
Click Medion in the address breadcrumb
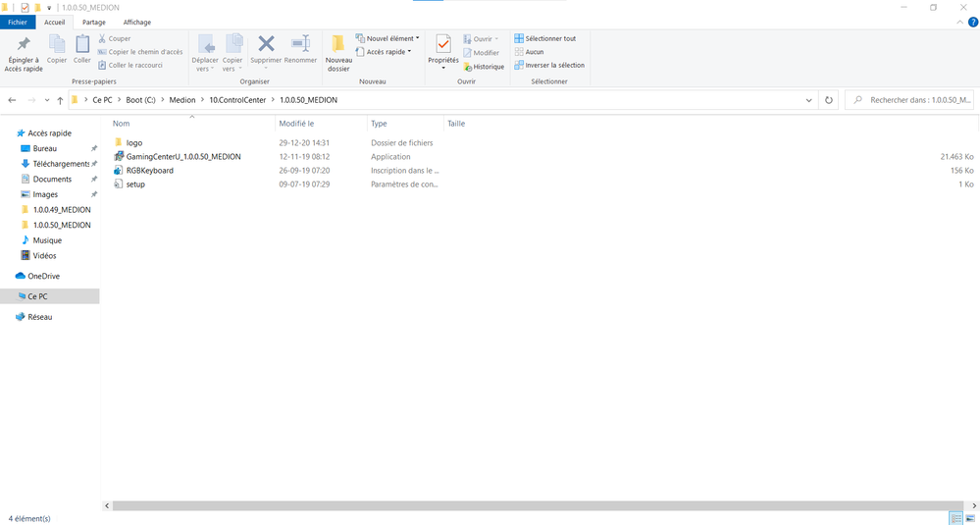[x=181, y=100]
